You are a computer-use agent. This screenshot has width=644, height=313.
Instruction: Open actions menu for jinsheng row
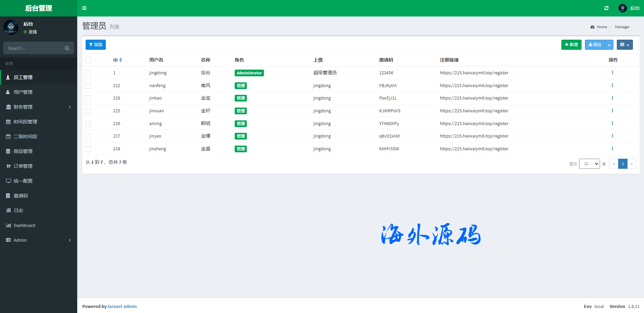[x=612, y=149]
